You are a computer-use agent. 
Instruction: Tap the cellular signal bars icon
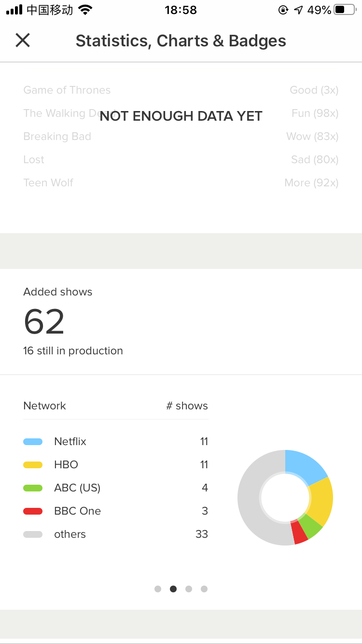click(14, 10)
